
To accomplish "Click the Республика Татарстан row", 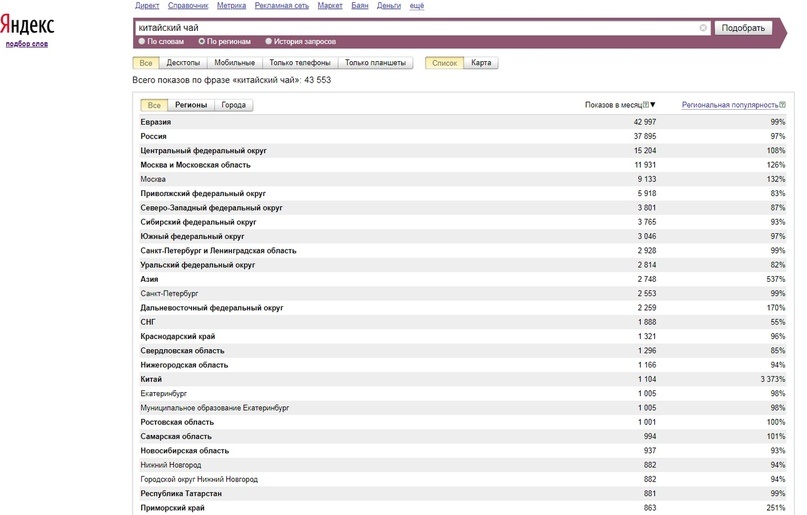I will 463,494.
